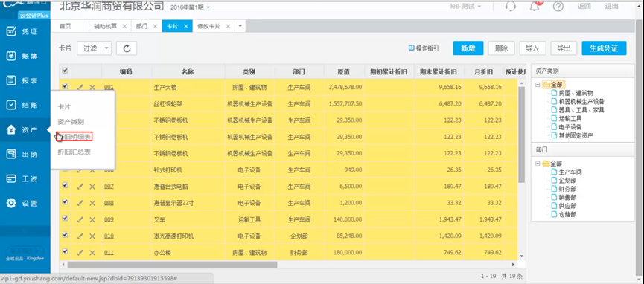The image size is (644, 284).
Task: Edit card 008 with its pencil icon
Action: pyautogui.click(x=80, y=203)
